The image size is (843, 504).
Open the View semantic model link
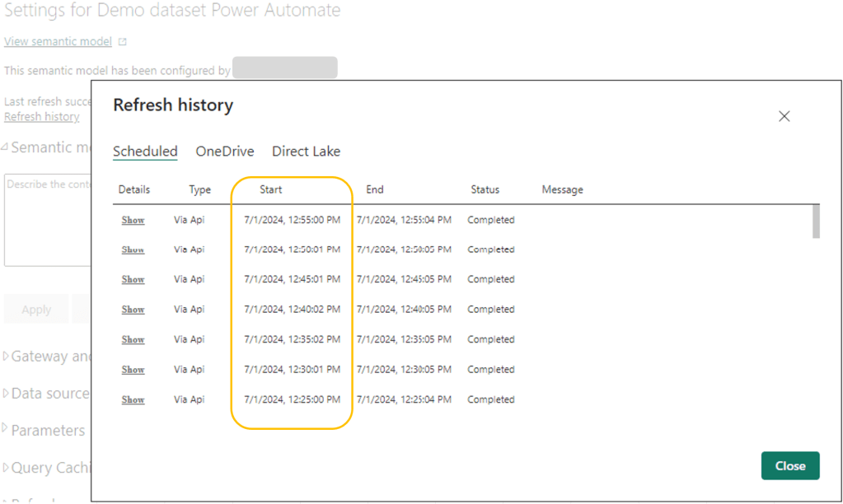pyautogui.click(x=58, y=41)
